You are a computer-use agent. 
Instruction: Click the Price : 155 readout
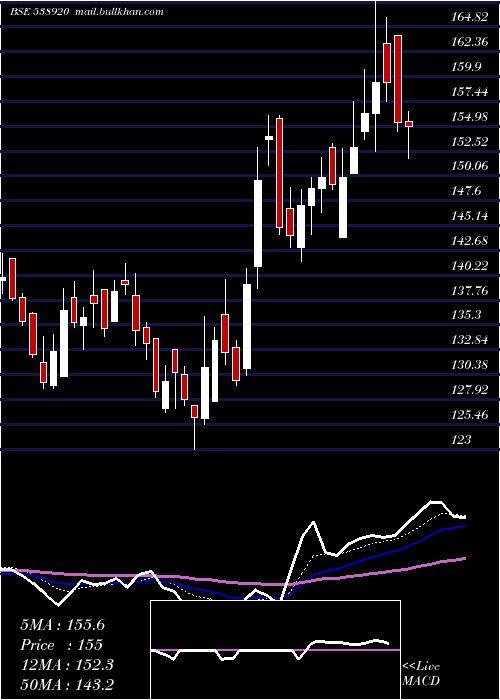pyautogui.click(x=62, y=645)
